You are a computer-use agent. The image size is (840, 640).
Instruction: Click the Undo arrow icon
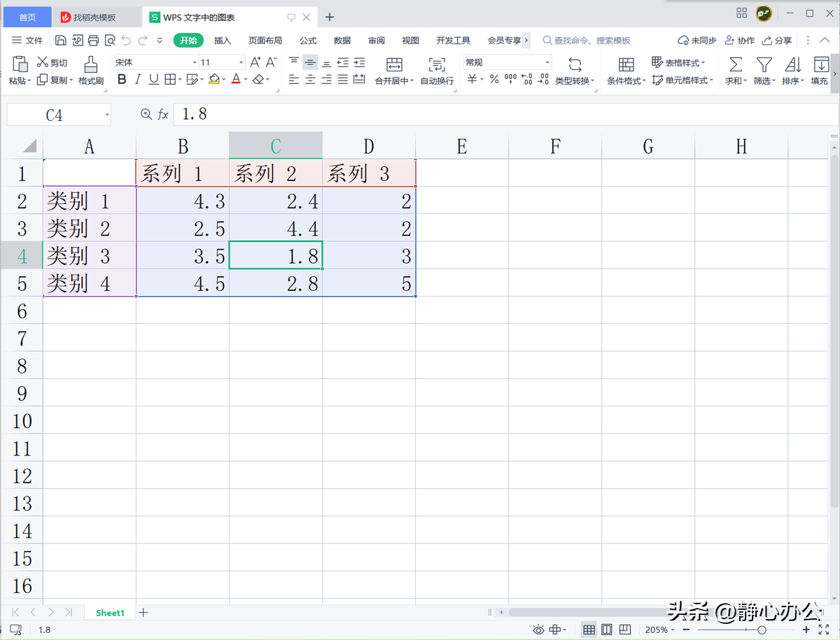point(126,41)
